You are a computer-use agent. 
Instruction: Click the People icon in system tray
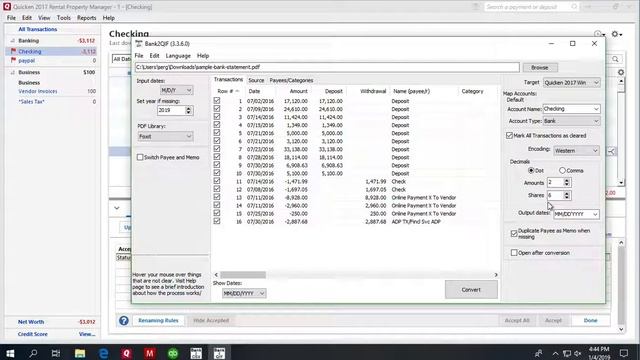pyautogui.click(x=539, y=353)
